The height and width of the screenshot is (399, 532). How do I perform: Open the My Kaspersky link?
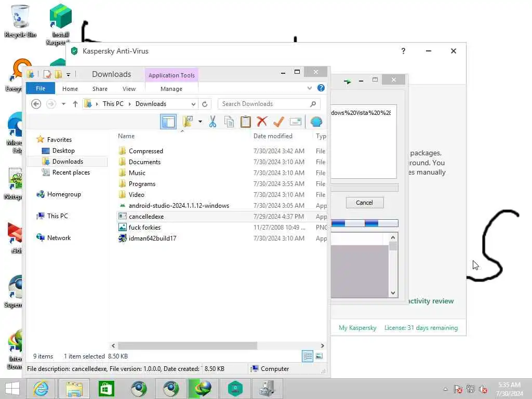(x=357, y=328)
